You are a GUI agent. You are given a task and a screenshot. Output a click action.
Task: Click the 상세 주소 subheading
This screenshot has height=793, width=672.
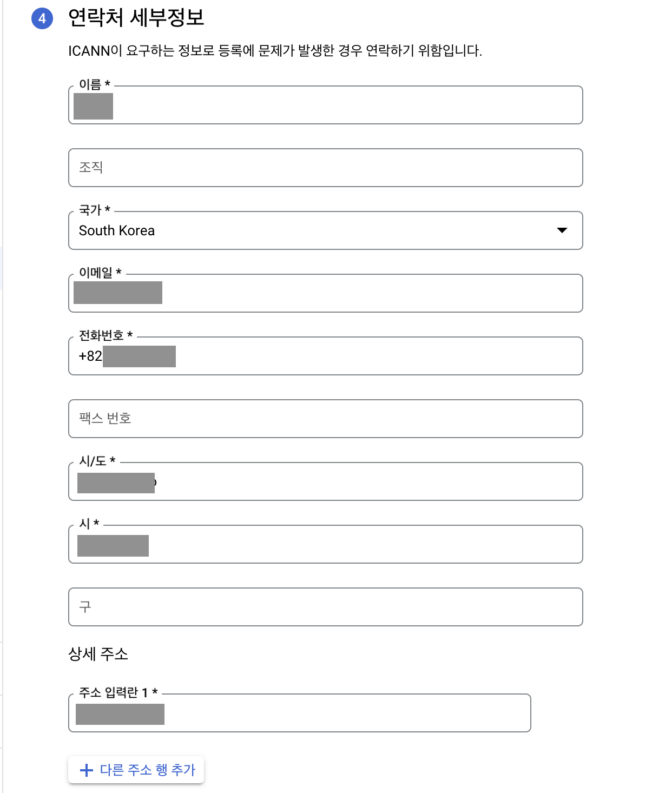98,654
